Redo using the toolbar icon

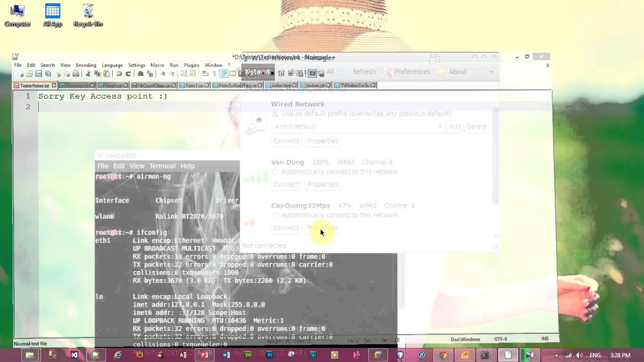(128, 74)
